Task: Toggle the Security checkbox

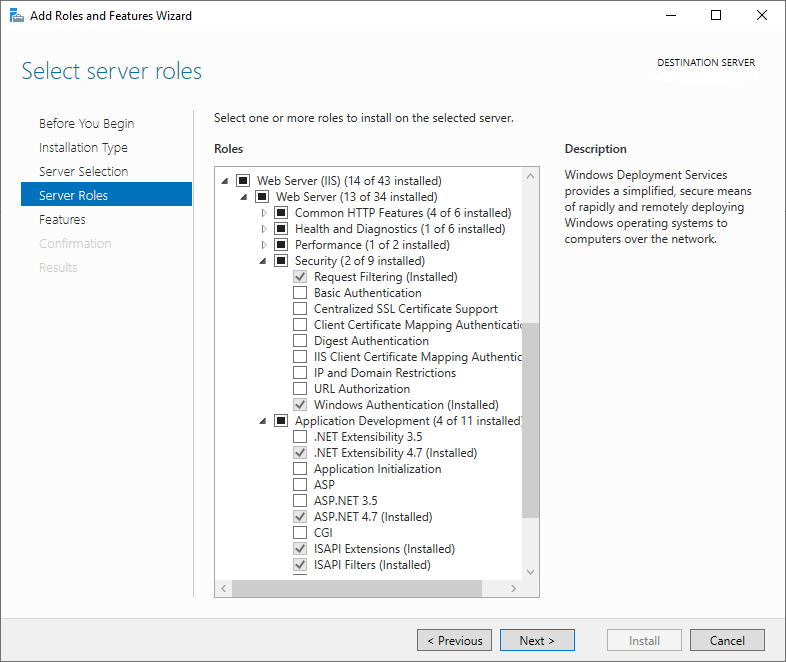Action: (x=281, y=261)
